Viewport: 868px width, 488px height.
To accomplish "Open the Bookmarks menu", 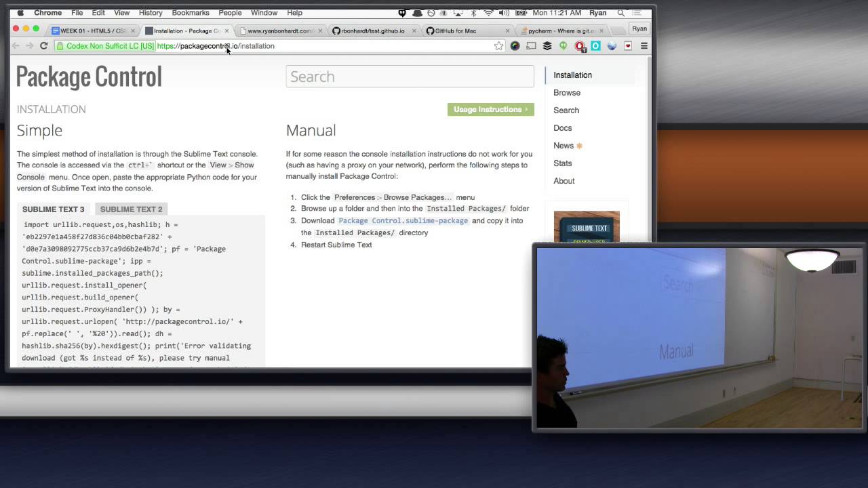I will pos(191,13).
